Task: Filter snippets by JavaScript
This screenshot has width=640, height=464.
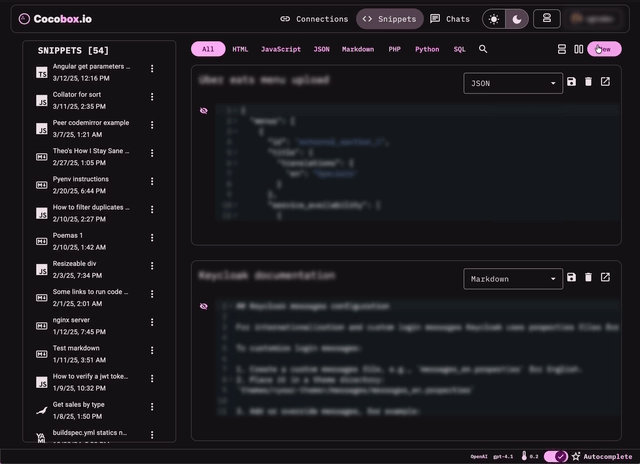Action: tap(281, 49)
